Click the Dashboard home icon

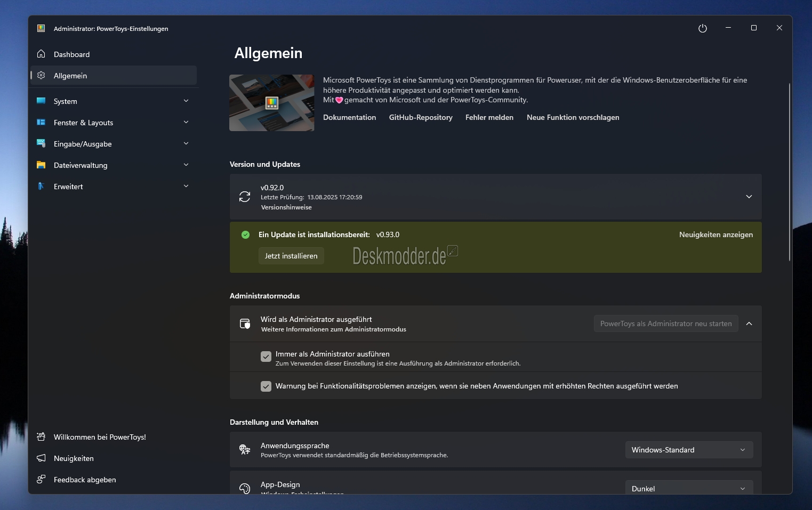pos(41,54)
